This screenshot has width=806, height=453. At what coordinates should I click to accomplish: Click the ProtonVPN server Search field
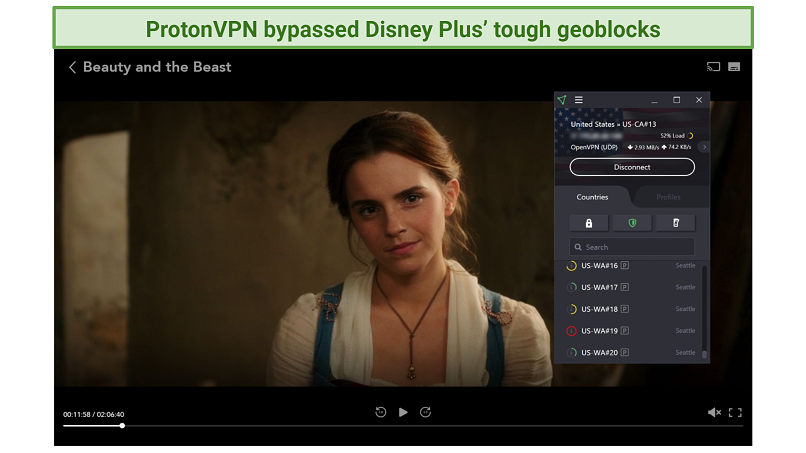click(632, 247)
